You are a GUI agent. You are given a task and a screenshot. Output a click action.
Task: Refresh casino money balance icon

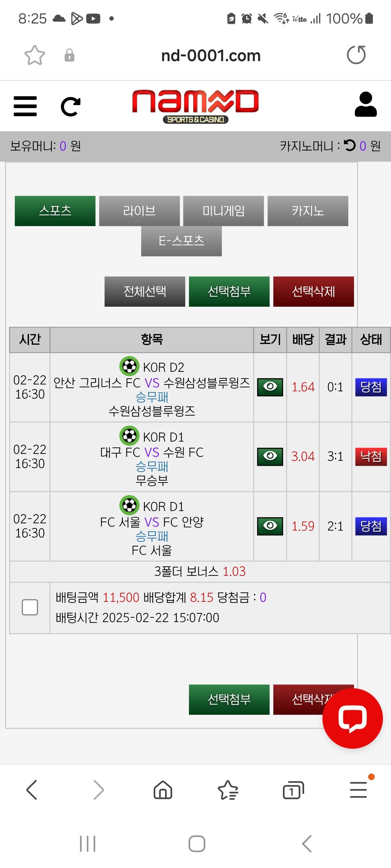(x=350, y=145)
